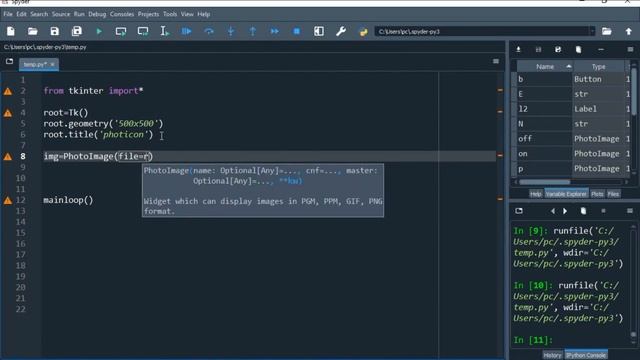Open the Search menu
640x360 pixels.
click(39, 14)
